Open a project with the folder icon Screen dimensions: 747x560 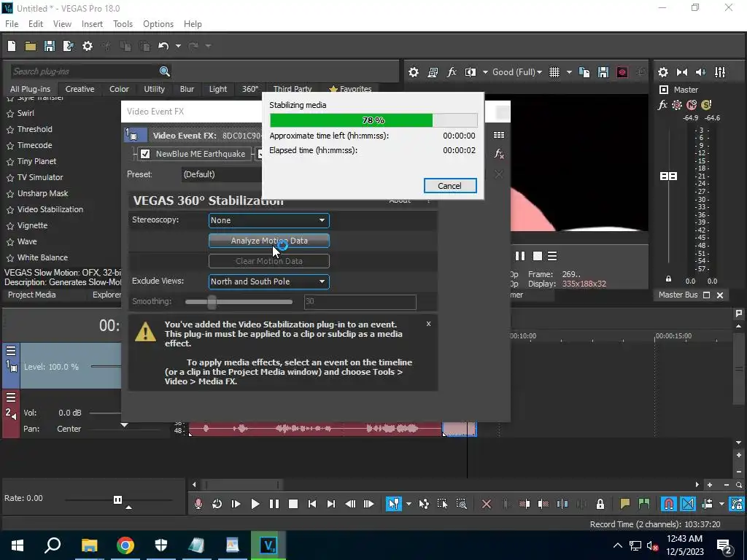(x=31, y=46)
